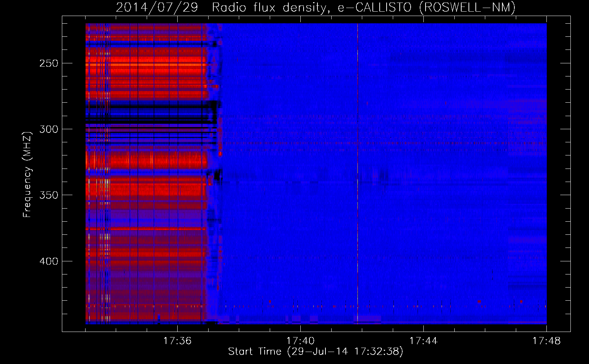Click the 17:40 time tick label
This screenshot has width=589, height=364.
pos(300,341)
